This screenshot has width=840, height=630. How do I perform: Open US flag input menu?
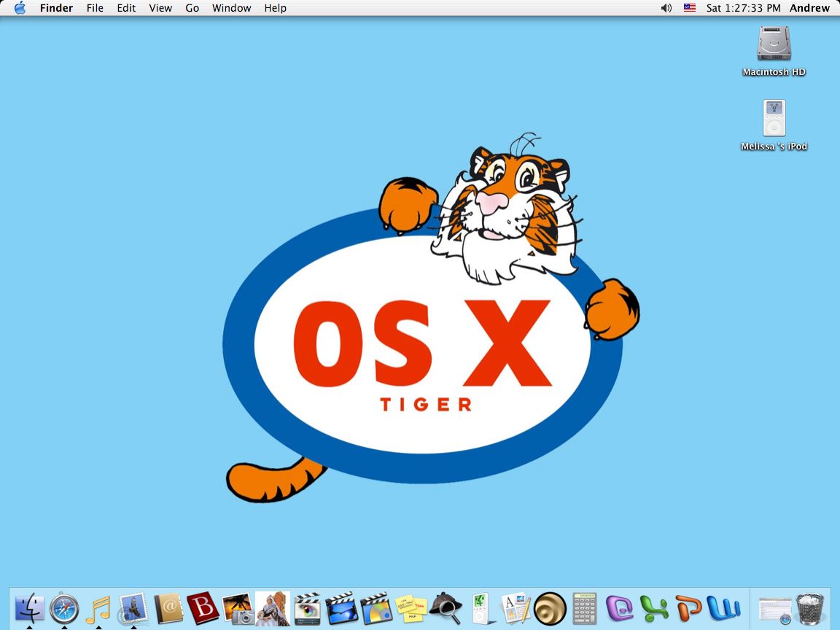[690, 8]
